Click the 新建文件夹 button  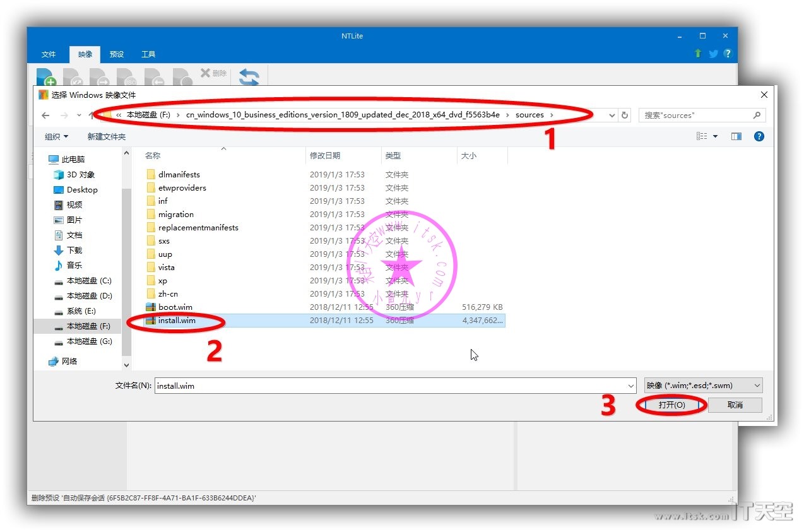[x=107, y=136]
